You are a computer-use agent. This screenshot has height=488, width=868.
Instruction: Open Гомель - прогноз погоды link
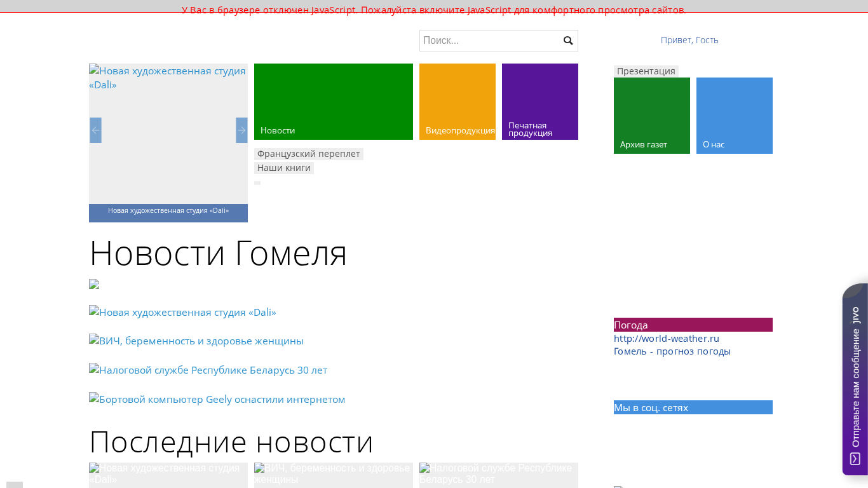coord(672,351)
